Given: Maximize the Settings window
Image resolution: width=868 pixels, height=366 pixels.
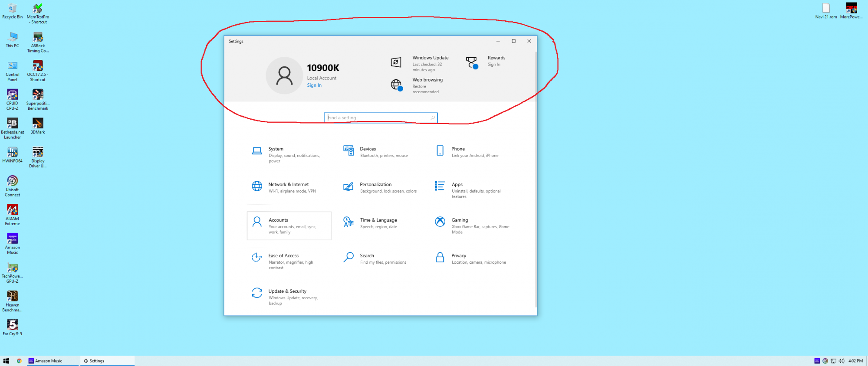Looking at the screenshot, I should tap(514, 41).
